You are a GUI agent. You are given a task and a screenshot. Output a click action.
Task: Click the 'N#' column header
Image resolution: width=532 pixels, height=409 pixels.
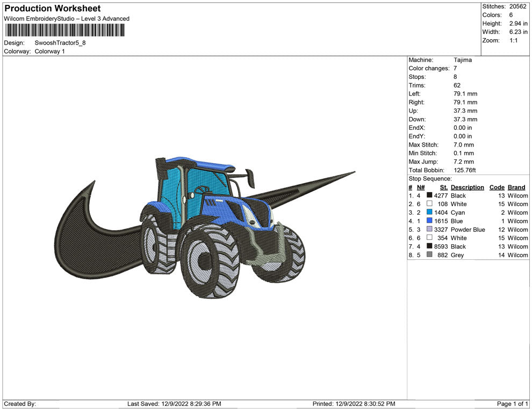[x=421, y=187]
